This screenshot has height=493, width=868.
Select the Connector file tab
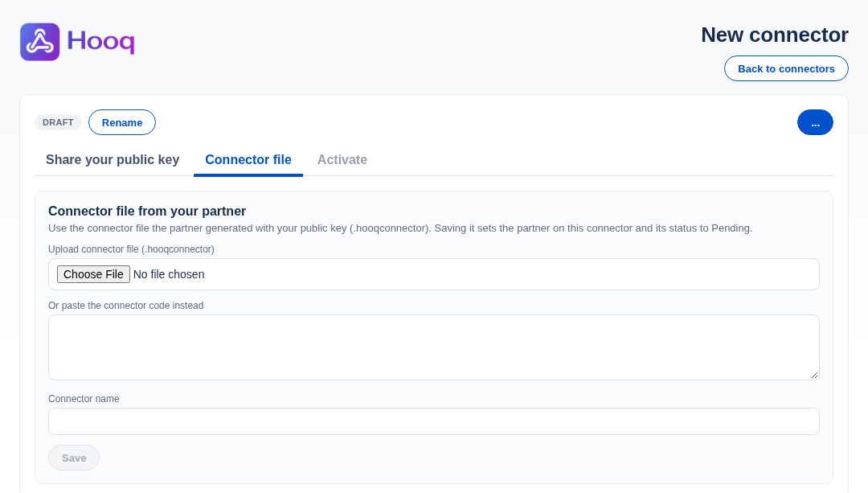248,159
